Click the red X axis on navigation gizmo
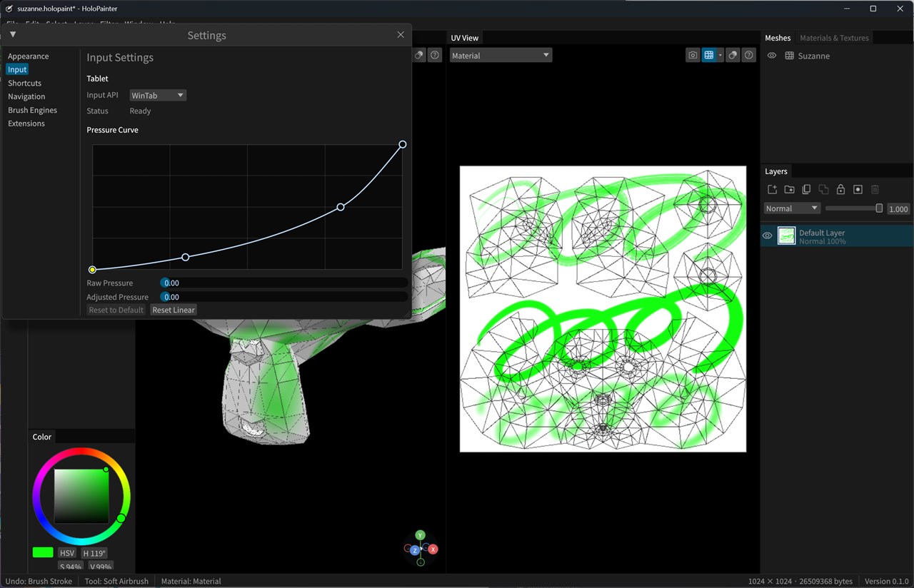914x588 pixels. coord(433,549)
